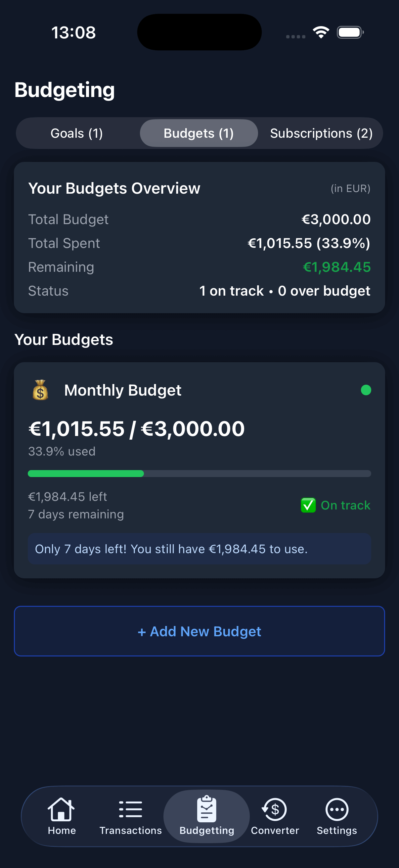Switch to the Subscriptions (2) tab

[x=321, y=133]
